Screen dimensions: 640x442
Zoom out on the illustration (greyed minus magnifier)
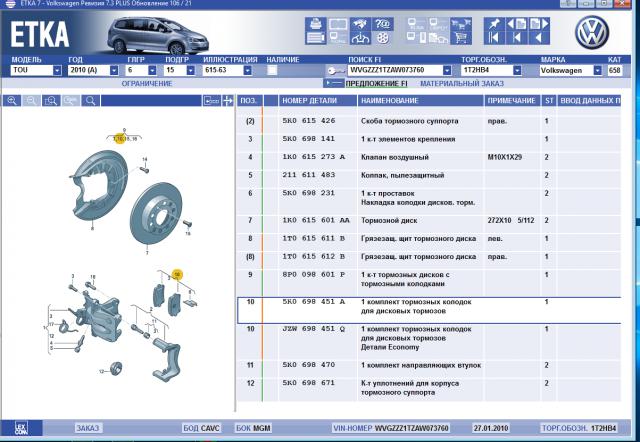[x=31, y=100]
